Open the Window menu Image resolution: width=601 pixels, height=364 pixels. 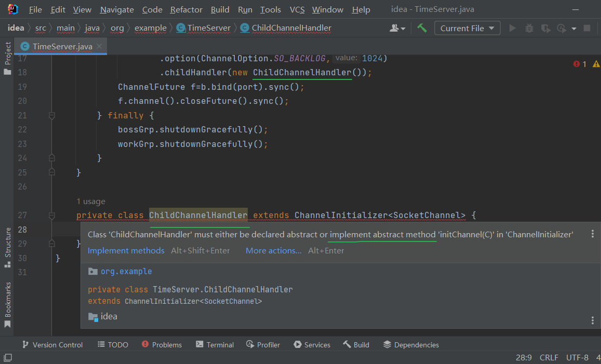point(328,9)
